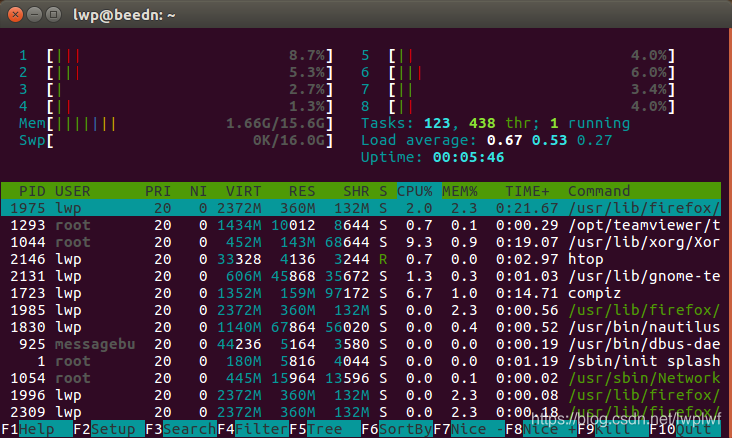The height and width of the screenshot is (438, 732).
Task: Close the terminal window
Action: (x=15, y=15)
